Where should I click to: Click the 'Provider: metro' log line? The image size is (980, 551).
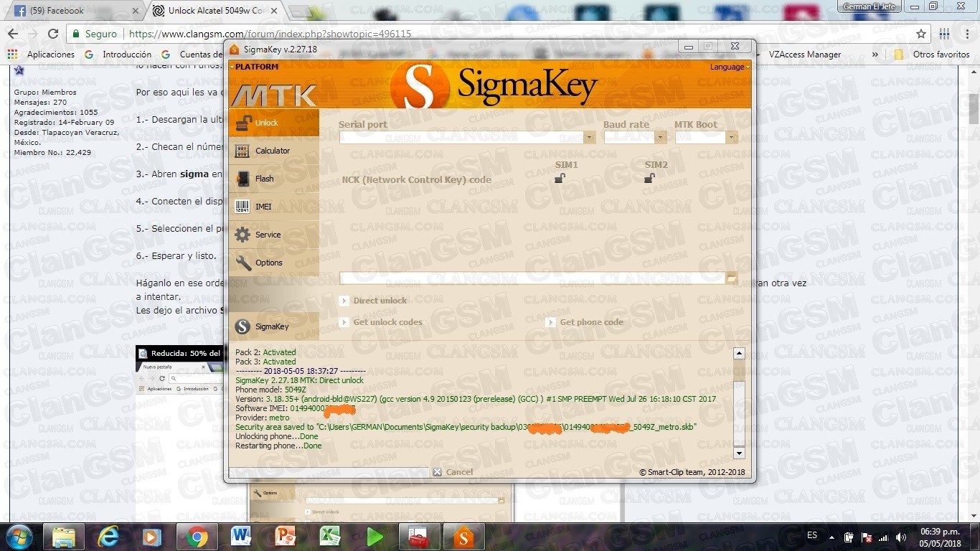tap(262, 418)
